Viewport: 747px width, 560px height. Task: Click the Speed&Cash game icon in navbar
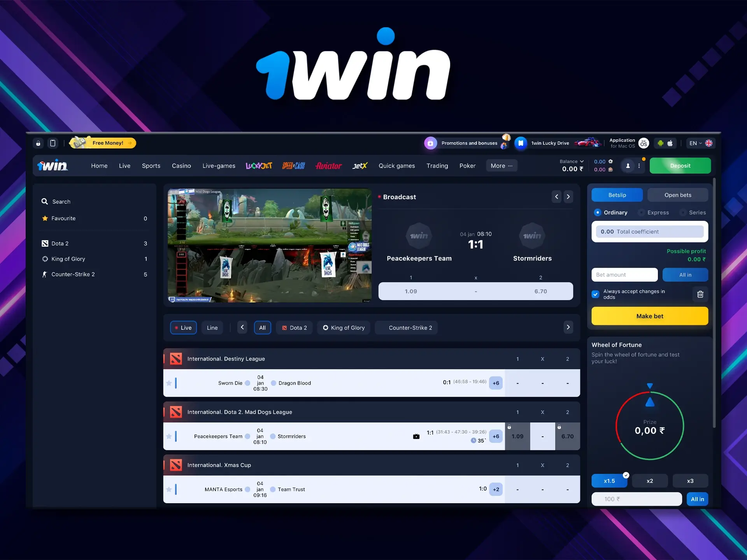tap(293, 166)
